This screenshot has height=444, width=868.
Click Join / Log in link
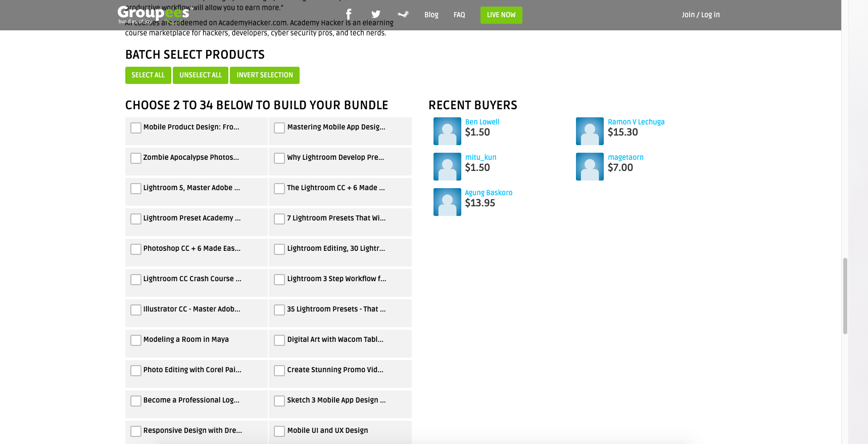pos(701,15)
